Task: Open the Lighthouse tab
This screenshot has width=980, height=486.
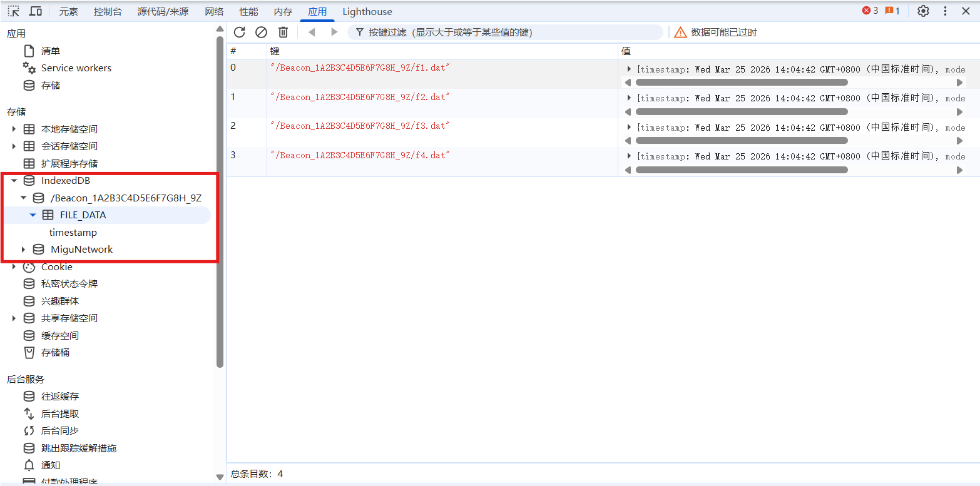Action: pyautogui.click(x=367, y=11)
